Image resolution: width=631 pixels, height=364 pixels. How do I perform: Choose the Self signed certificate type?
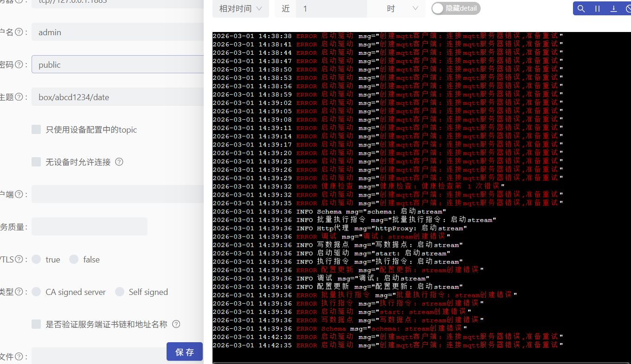click(x=120, y=292)
